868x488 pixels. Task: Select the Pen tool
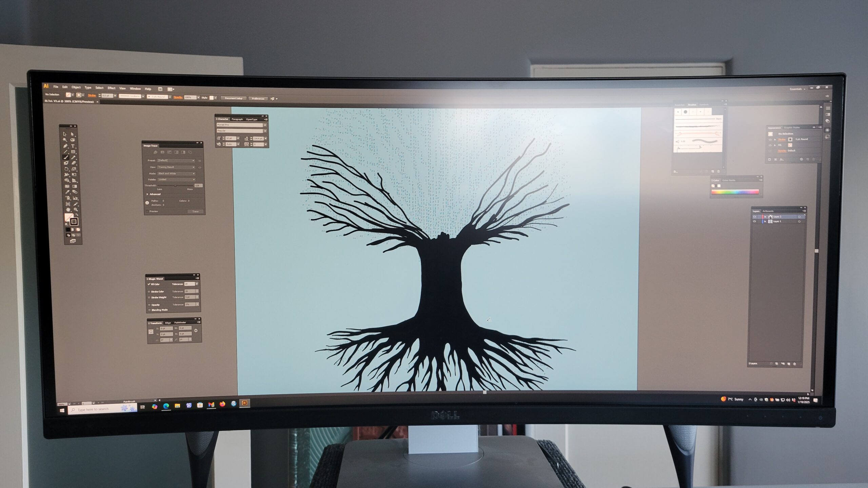pos(65,146)
